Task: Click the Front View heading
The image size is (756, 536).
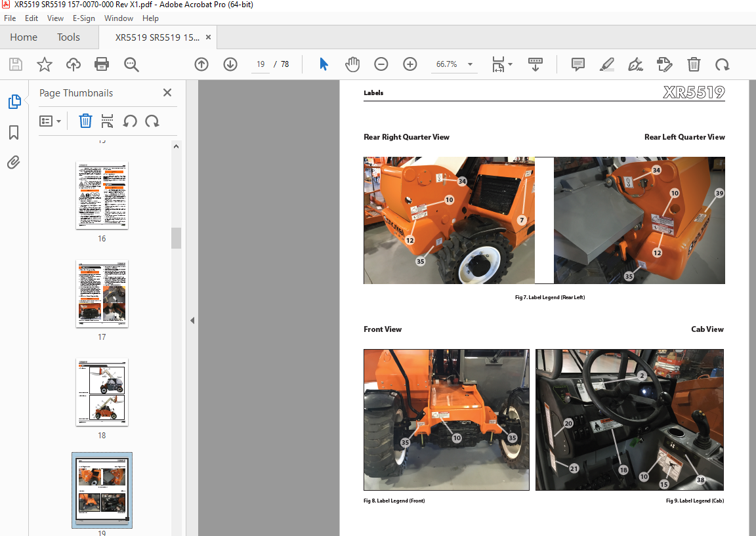Action: tap(383, 329)
